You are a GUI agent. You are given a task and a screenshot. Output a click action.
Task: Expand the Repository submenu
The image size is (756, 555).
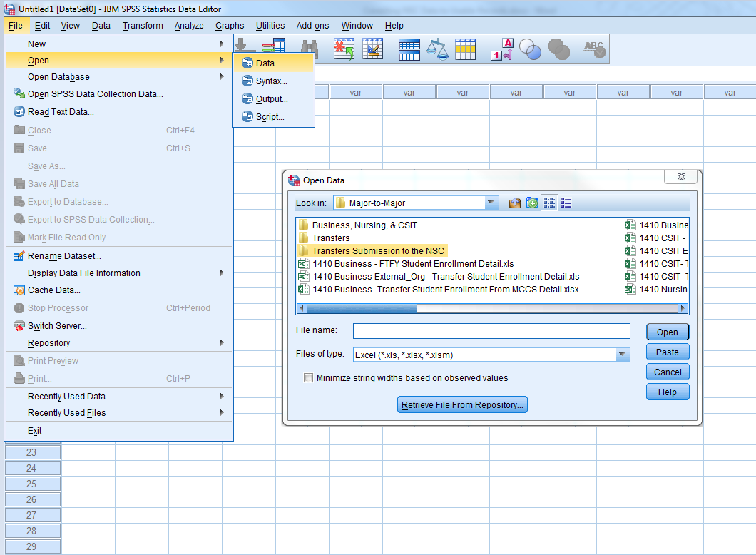point(120,343)
